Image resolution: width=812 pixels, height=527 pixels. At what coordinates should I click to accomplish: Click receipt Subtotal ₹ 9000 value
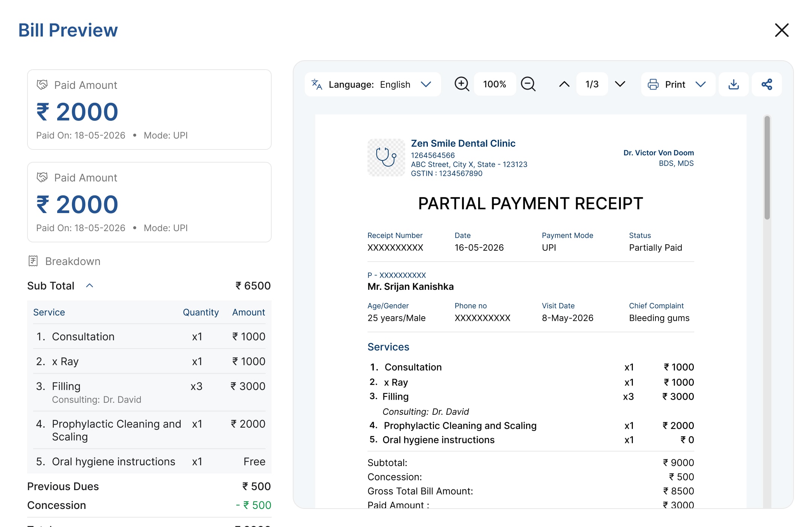coord(678,463)
